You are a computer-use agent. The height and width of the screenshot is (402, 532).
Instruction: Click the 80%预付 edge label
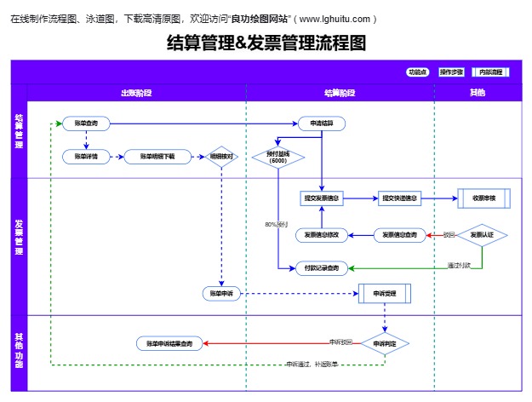277,225
